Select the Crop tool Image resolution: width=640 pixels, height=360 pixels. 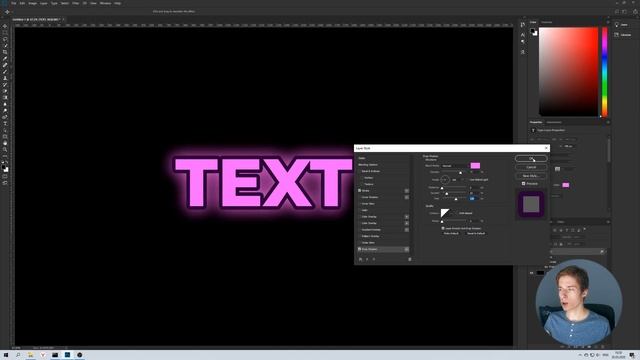point(5,52)
